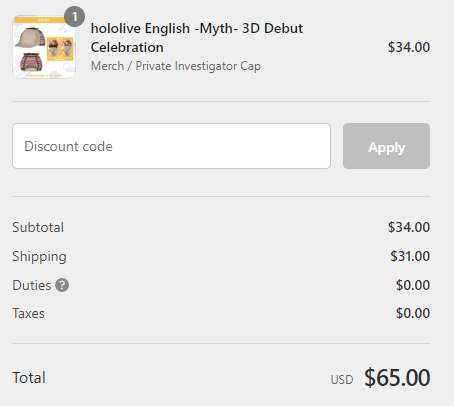Viewport: 454px width, 406px height.
Task: Click the Shipping cost $31.00
Action: click(x=410, y=256)
